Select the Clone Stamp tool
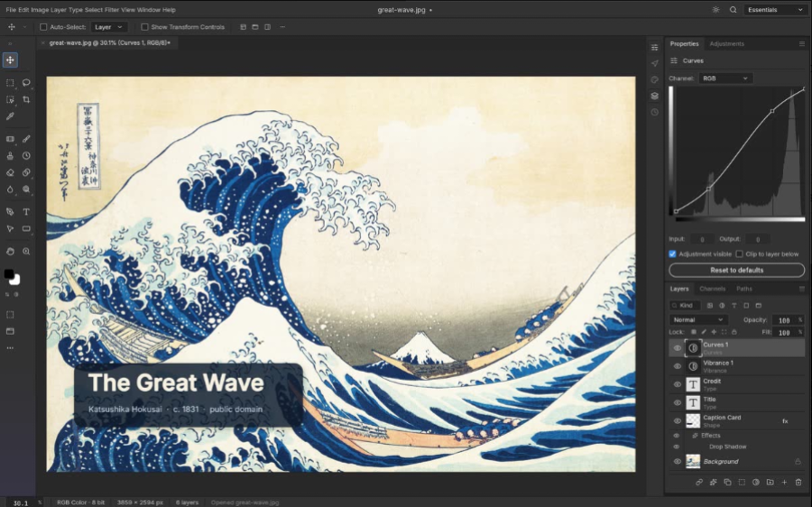812x507 pixels. point(10,156)
